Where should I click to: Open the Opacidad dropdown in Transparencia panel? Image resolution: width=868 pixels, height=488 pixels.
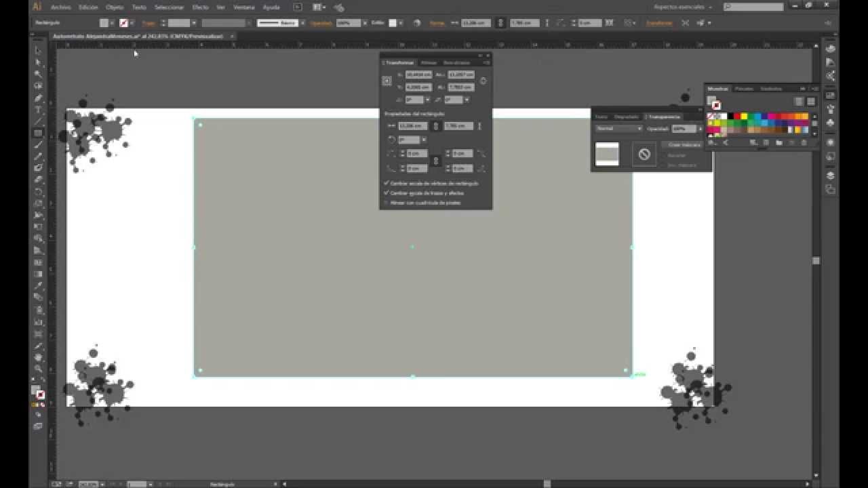(701, 128)
